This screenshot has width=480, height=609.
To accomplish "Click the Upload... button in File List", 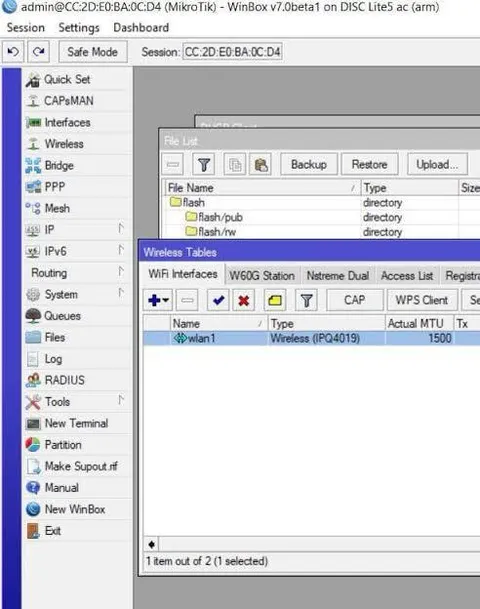I will (x=437, y=165).
